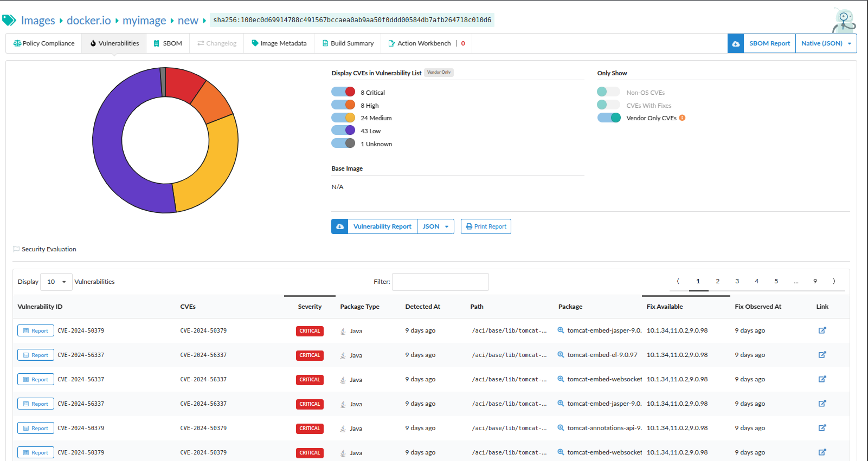Image resolution: width=868 pixels, height=461 pixels.
Task: Click into the vulnerabilities Filter text field
Action: coord(440,282)
